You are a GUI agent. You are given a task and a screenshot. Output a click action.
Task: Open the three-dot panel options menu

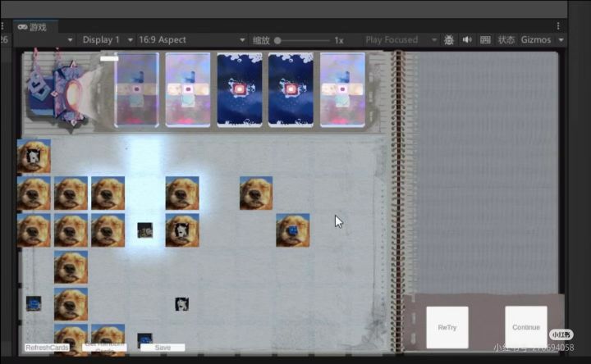pos(558,26)
